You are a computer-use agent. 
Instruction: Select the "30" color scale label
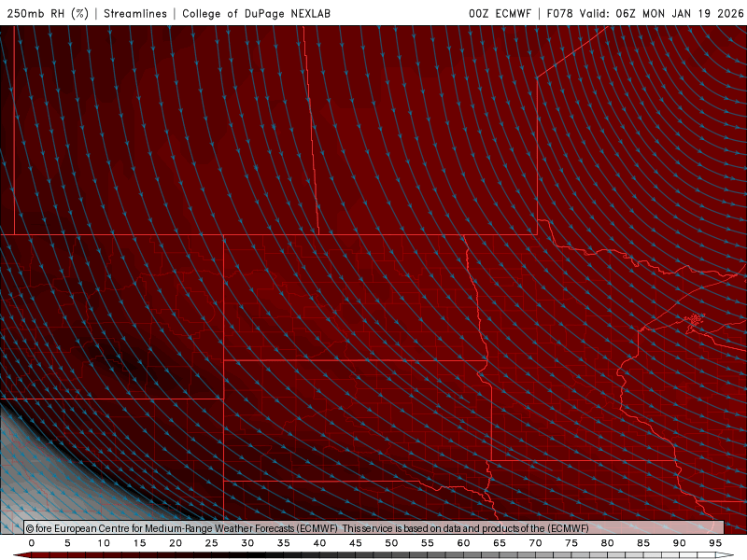click(247, 543)
